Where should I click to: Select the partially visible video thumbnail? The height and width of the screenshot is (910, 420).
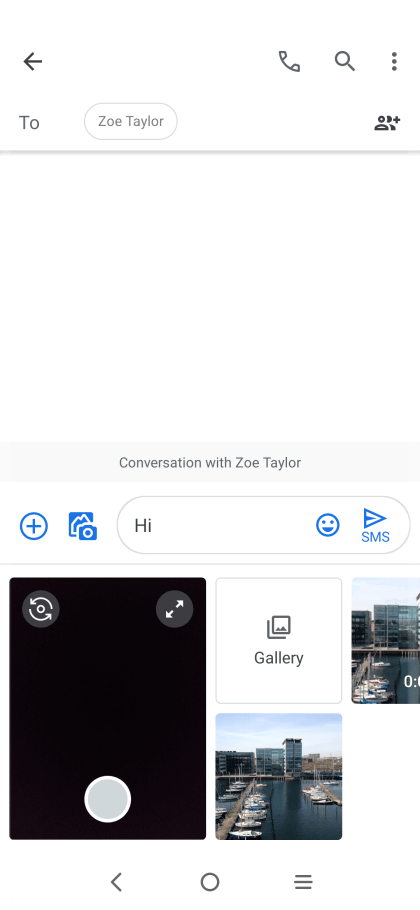coord(386,641)
